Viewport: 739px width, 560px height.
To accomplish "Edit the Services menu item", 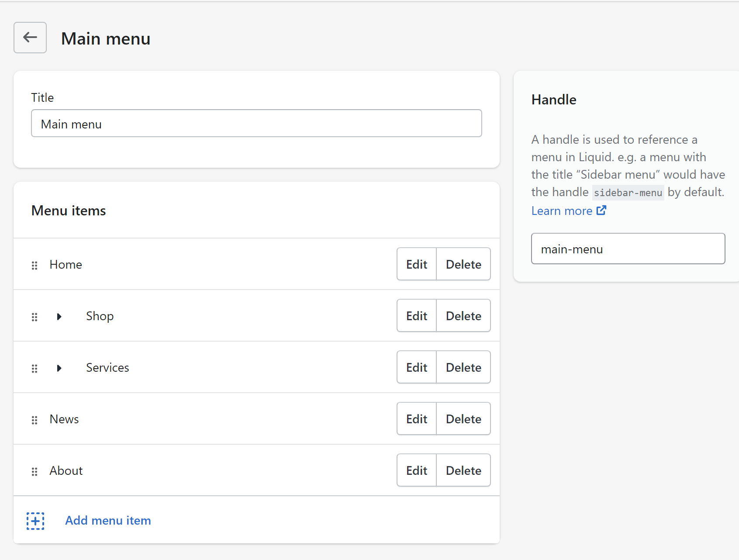I will pos(417,367).
